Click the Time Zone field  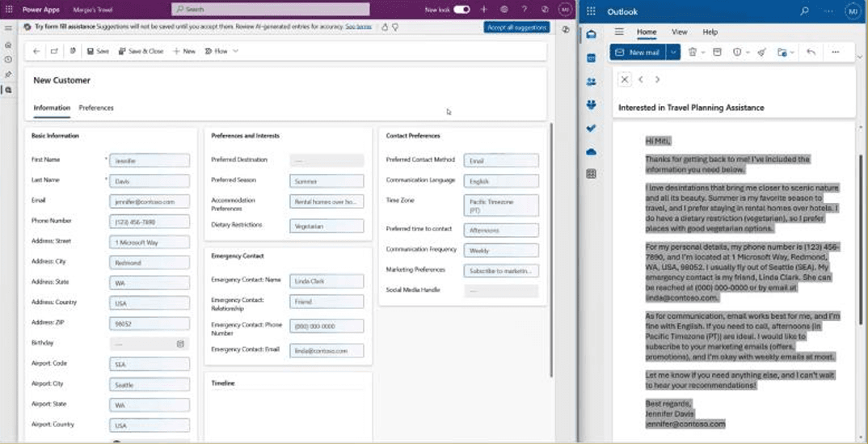point(501,205)
